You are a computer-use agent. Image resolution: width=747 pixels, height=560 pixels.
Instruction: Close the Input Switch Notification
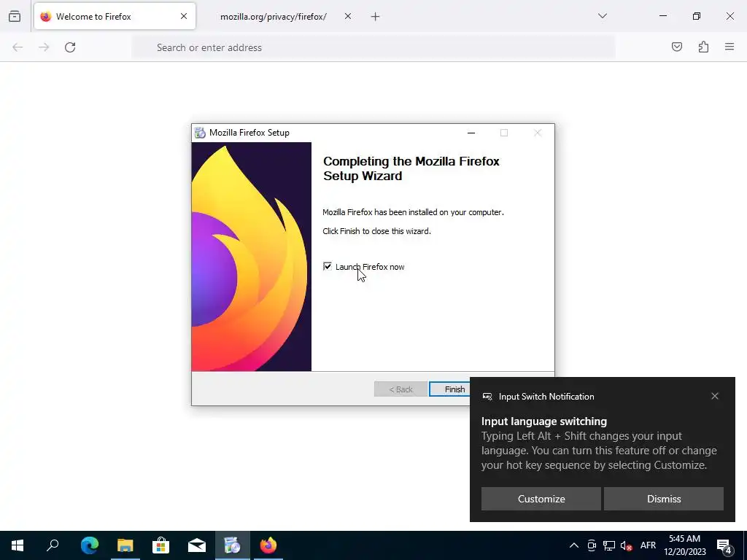coord(715,396)
